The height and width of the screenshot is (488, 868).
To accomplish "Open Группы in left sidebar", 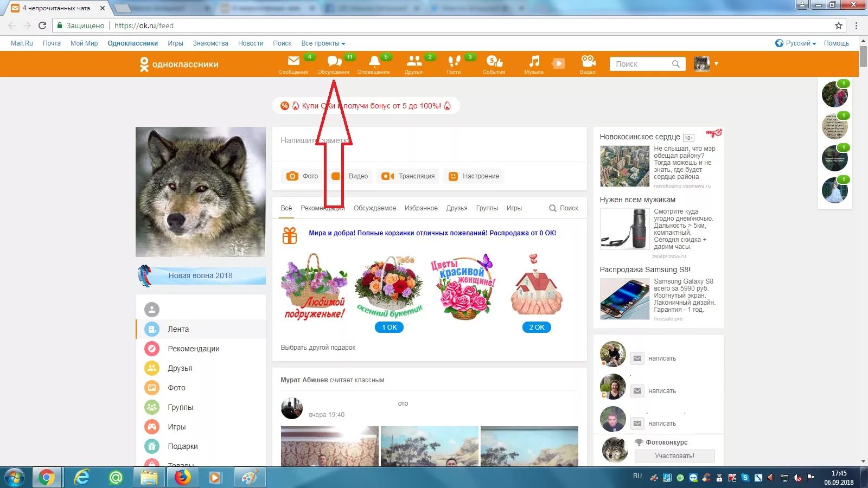I will (201, 407).
